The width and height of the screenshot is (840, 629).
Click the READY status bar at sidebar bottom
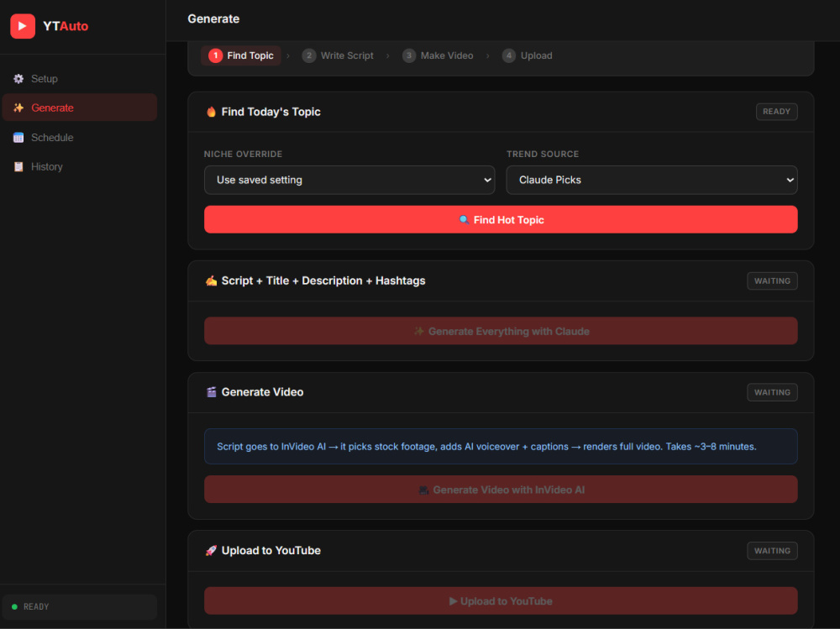[79, 606]
